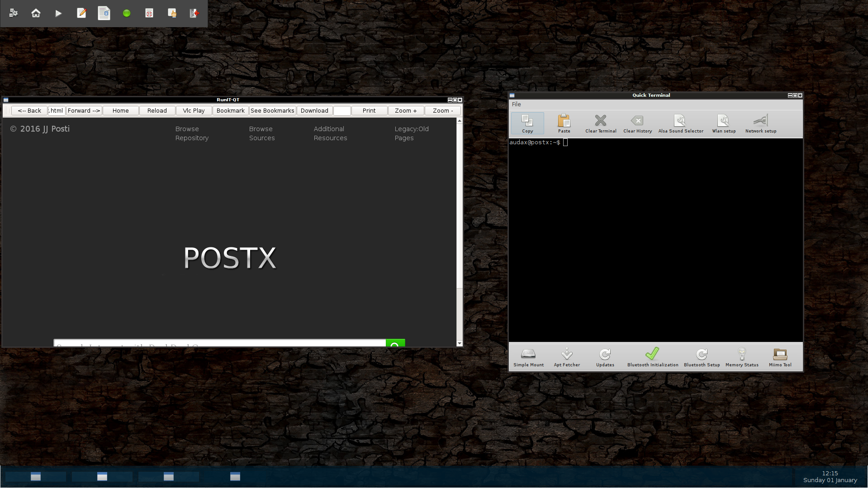Open Browse Repository page link
Image resolution: width=868 pixels, height=488 pixels.
coord(192,133)
